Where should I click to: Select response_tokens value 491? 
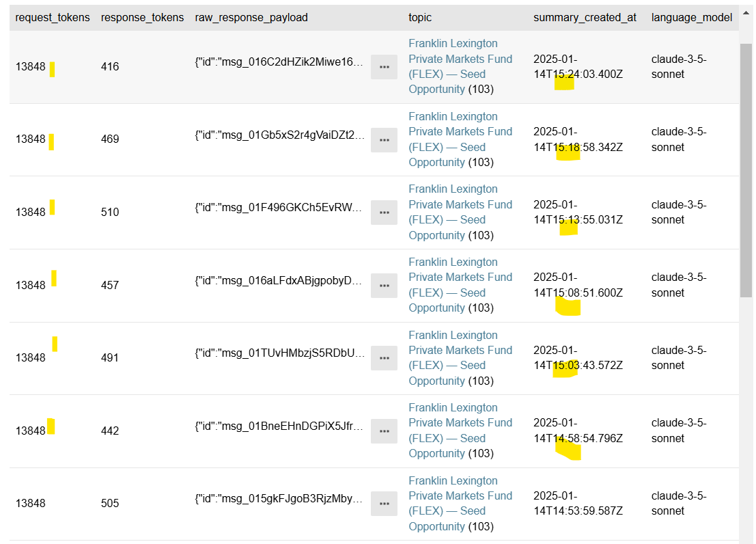click(110, 357)
